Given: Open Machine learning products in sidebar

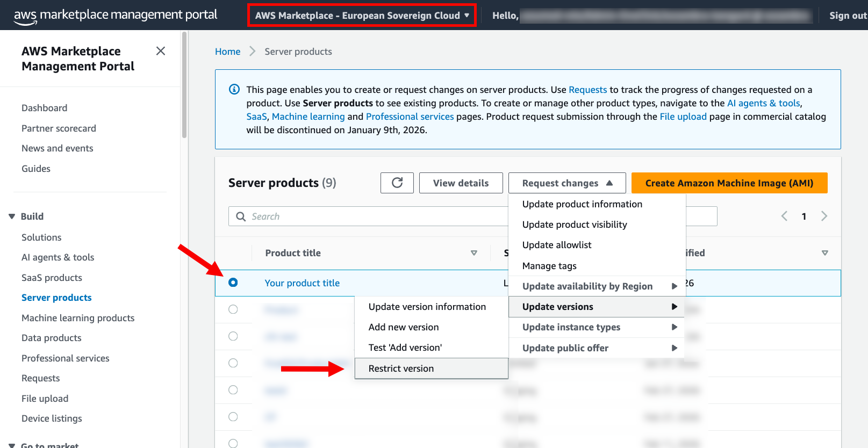Looking at the screenshot, I should pyautogui.click(x=78, y=318).
